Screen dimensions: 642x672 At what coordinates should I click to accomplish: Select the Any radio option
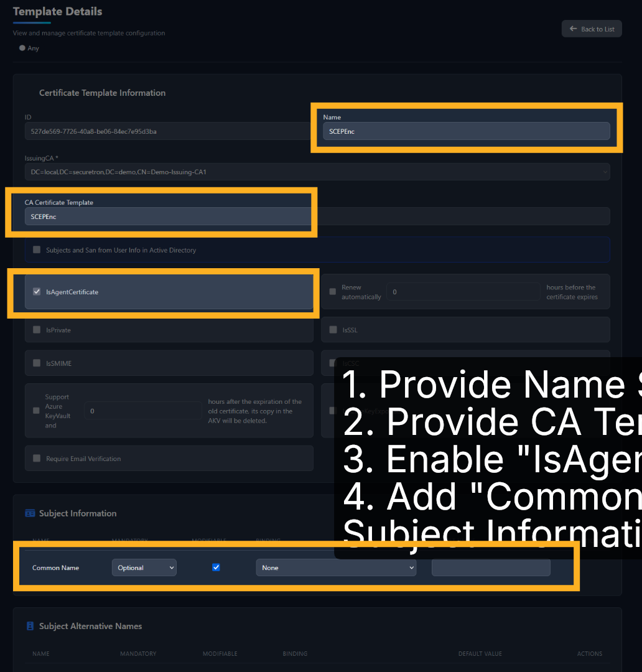tap(22, 48)
